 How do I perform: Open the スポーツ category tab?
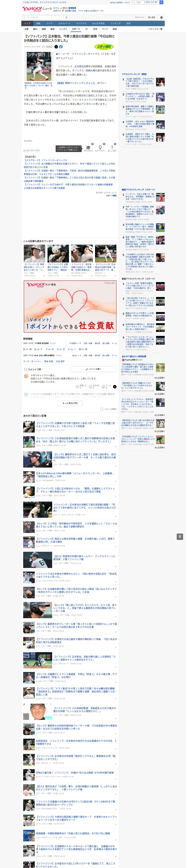point(76,29)
